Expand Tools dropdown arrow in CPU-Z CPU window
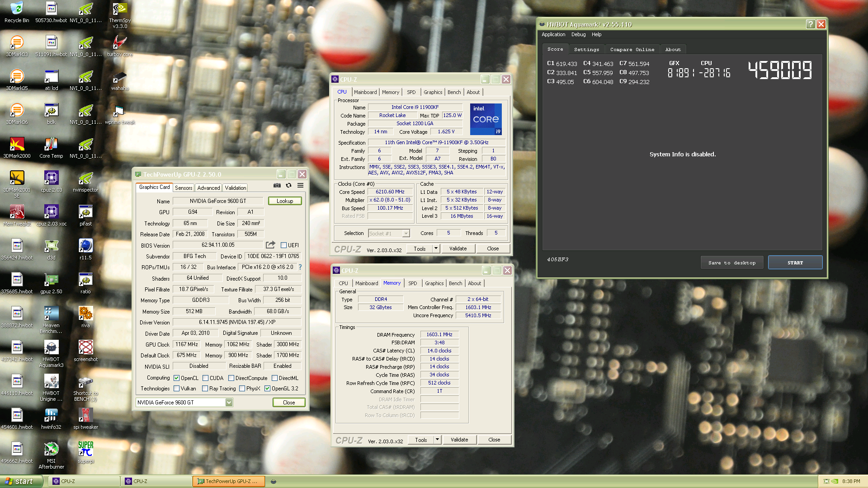The image size is (868, 488). click(436, 249)
